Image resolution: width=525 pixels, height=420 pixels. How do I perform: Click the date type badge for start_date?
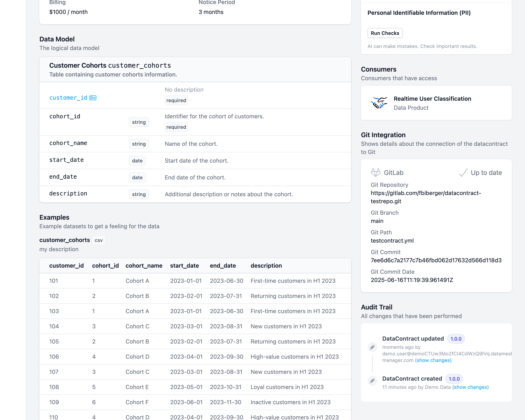point(137,161)
